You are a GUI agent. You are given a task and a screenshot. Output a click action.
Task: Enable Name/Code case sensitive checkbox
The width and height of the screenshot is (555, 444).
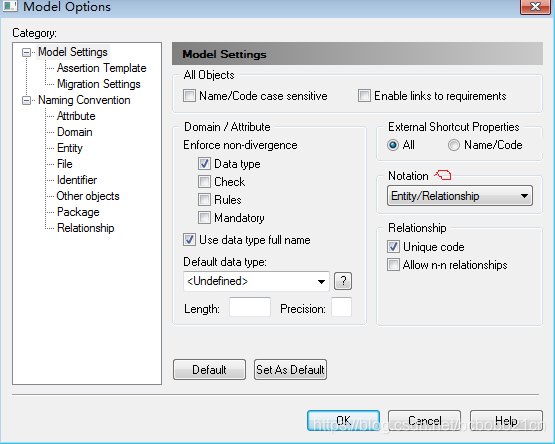189,96
